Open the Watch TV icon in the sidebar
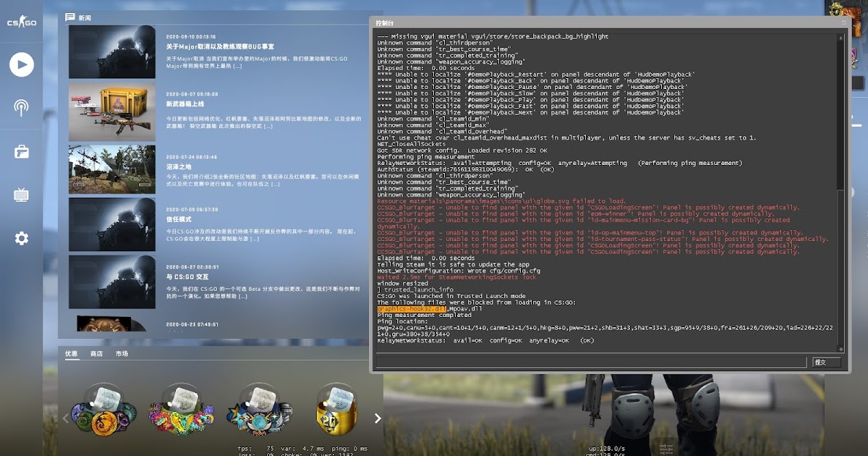This screenshot has height=456, width=868. 22,195
